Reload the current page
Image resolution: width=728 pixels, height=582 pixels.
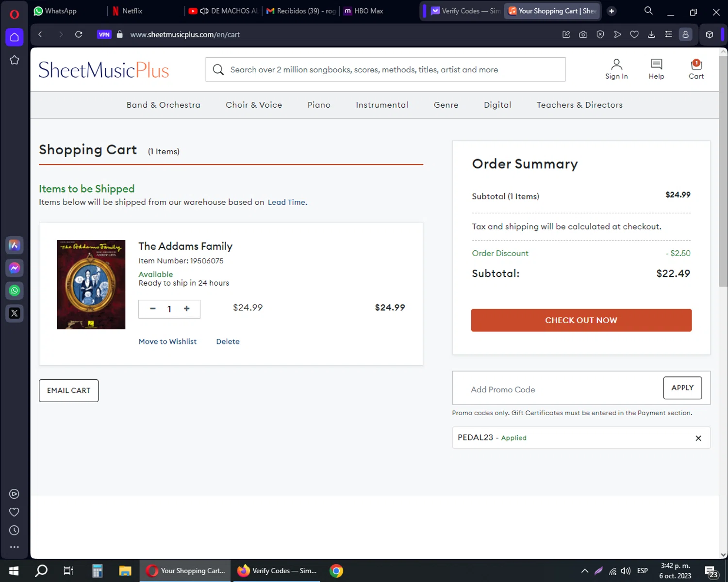point(79,34)
